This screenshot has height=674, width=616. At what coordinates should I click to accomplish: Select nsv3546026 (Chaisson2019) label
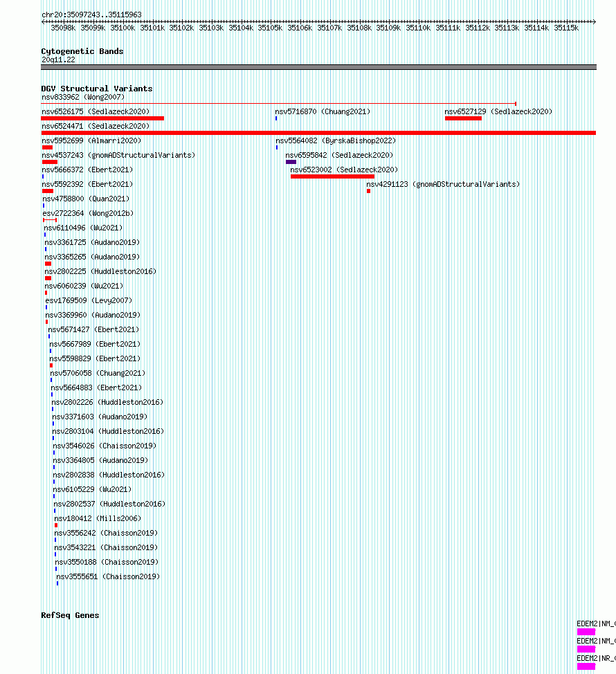[x=105, y=446]
